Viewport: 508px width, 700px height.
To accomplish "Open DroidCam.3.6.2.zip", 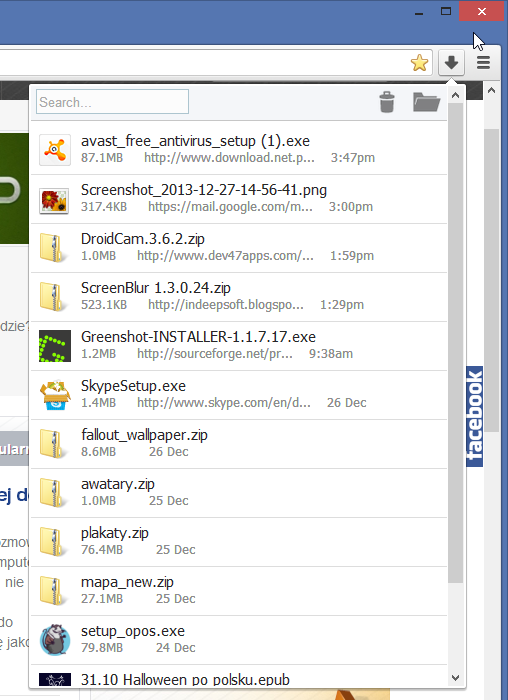I will [142, 239].
